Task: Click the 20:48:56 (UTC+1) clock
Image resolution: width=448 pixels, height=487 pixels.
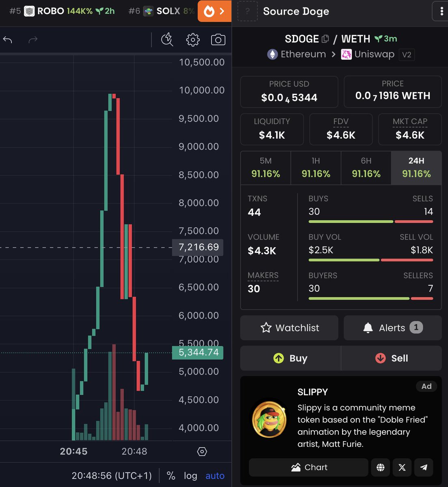Action: pyautogui.click(x=112, y=476)
